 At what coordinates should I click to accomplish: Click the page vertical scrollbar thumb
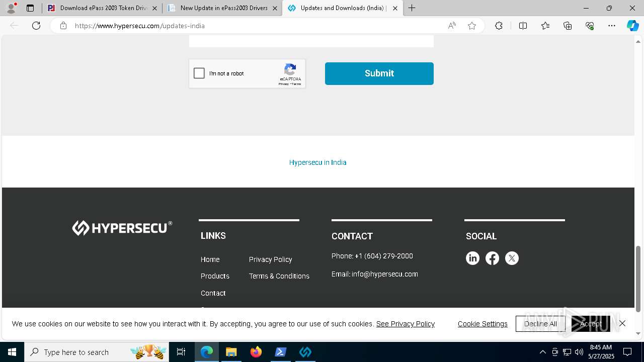(x=638, y=279)
